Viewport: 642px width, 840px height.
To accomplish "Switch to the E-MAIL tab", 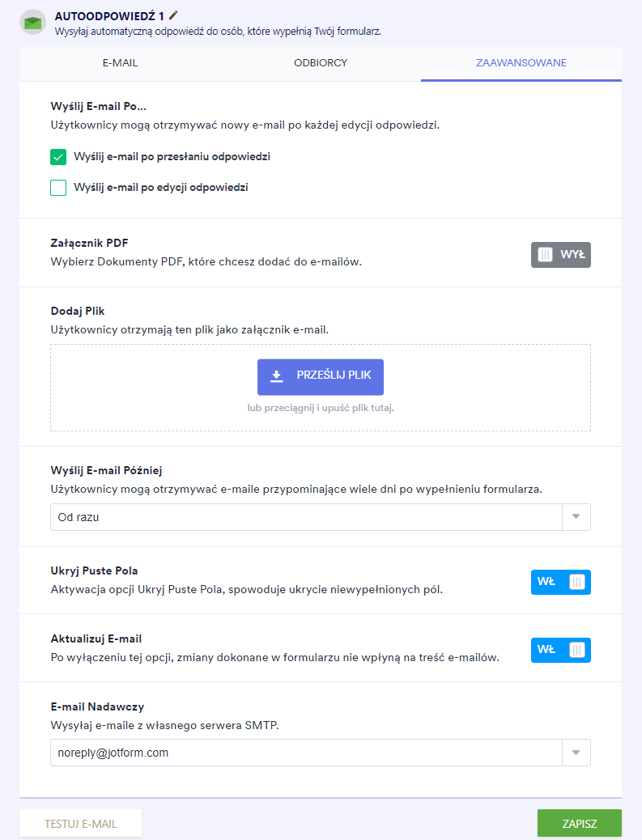I will pos(119,63).
